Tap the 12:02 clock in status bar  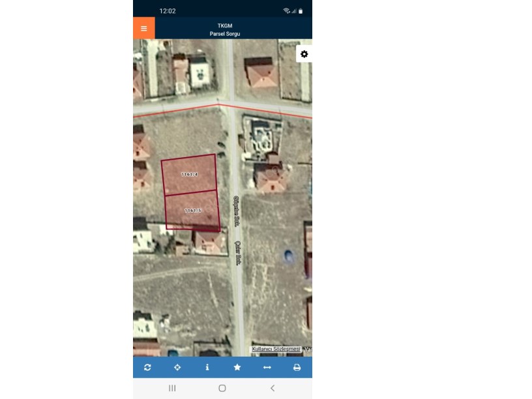[168, 11]
